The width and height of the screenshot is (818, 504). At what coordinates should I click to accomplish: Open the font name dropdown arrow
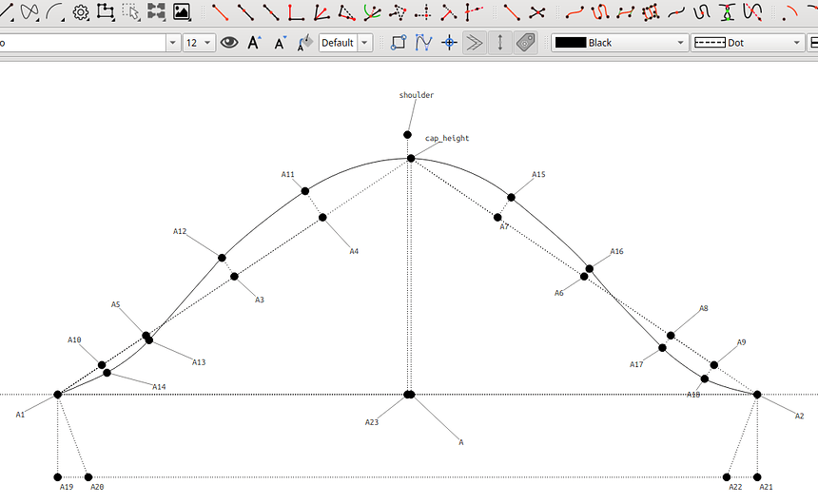click(x=173, y=43)
